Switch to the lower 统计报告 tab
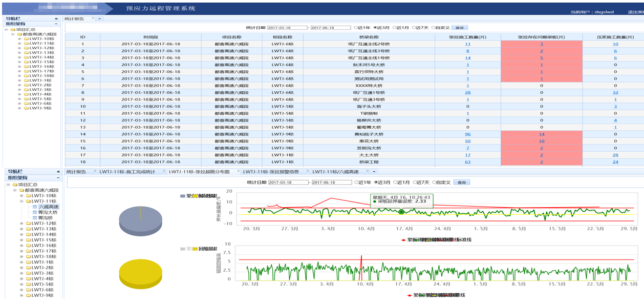 point(76,172)
